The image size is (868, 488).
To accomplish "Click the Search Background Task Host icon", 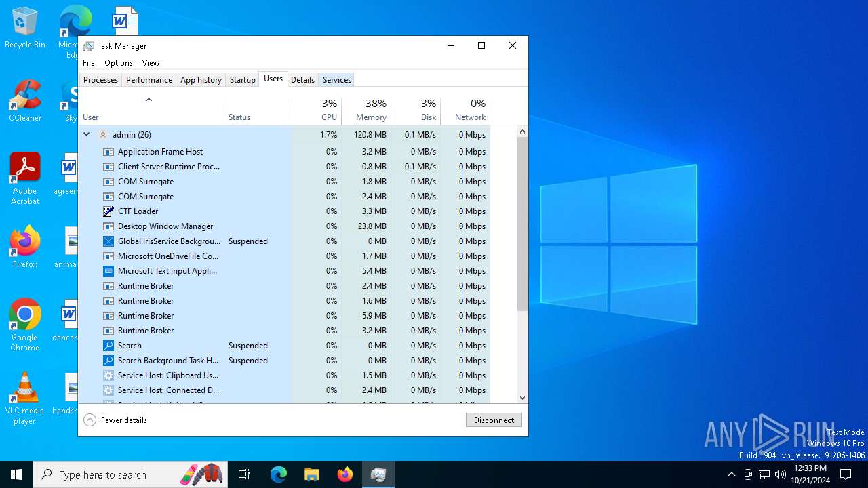I will pyautogui.click(x=108, y=361).
